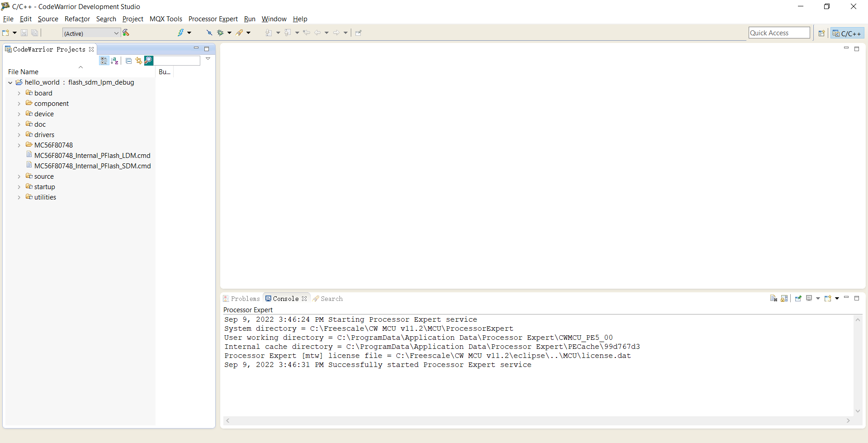Image resolution: width=868 pixels, height=443 pixels.
Task: Open the Refactor menu
Action: tap(77, 19)
